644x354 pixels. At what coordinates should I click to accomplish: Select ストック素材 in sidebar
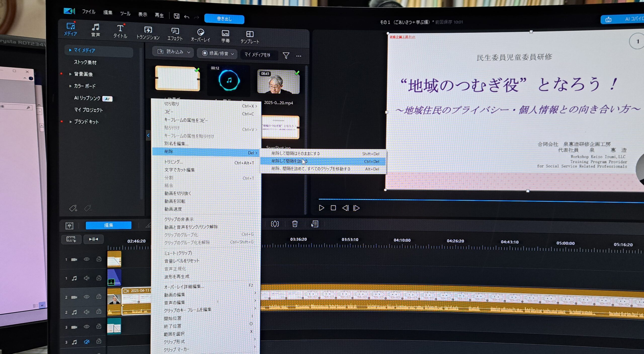85,62
